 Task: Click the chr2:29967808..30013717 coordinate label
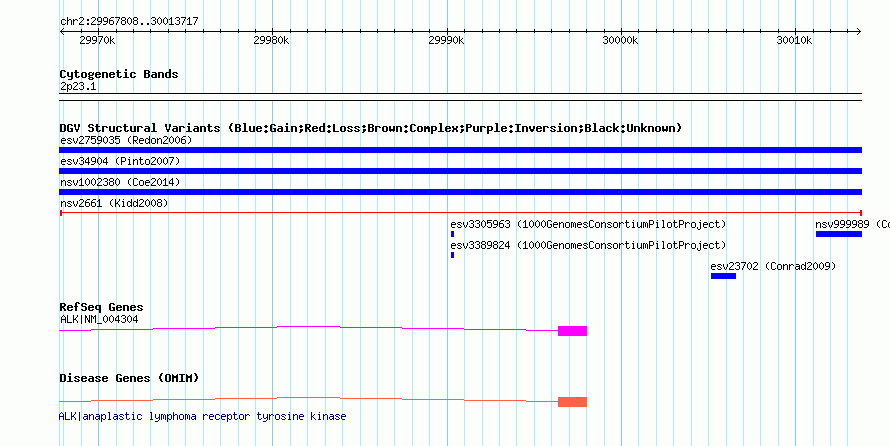tap(129, 22)
